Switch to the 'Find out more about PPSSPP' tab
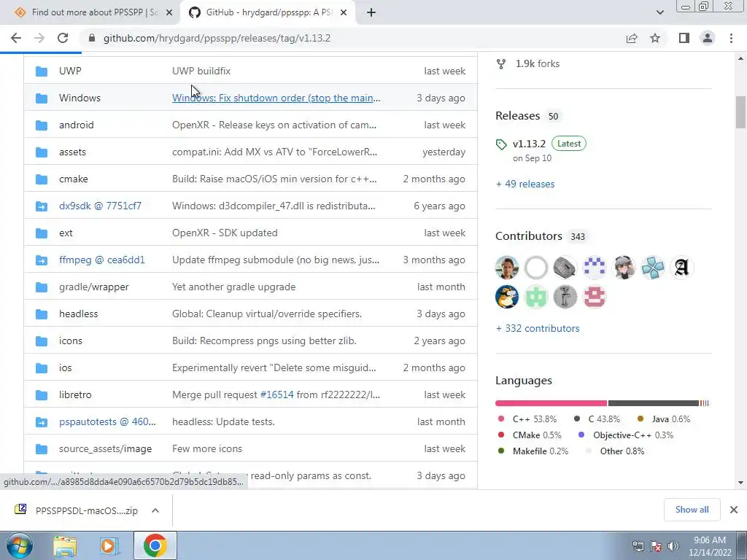The image size is (747, 560). 94,12
